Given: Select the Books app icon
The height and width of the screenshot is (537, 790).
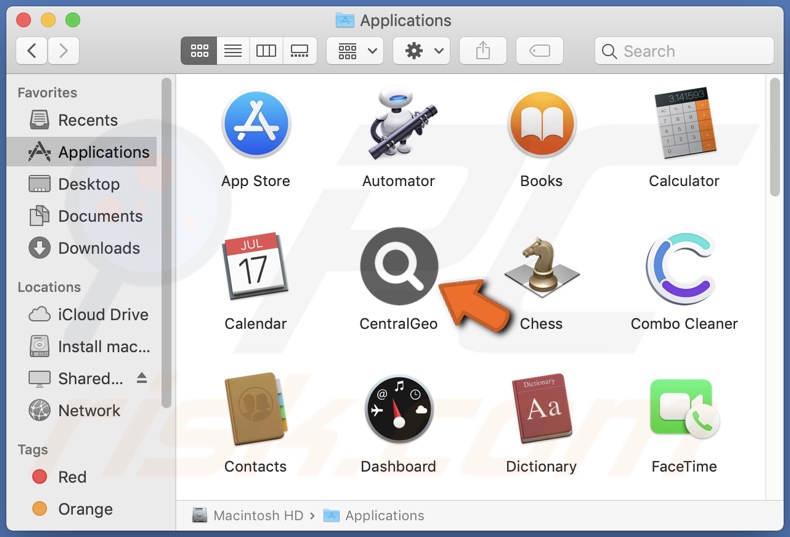Looking at the screenshot, I should [542, 124].
